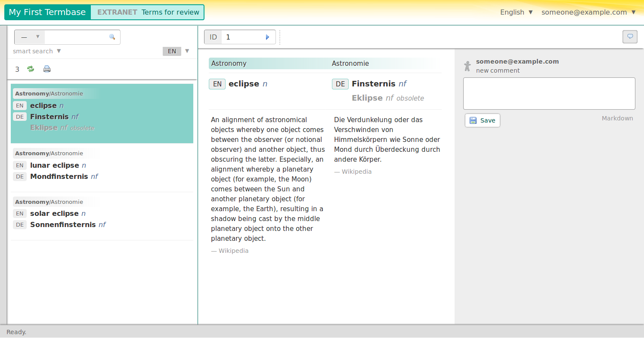Select the Astronomy subject header

click(x=228, y=63)
